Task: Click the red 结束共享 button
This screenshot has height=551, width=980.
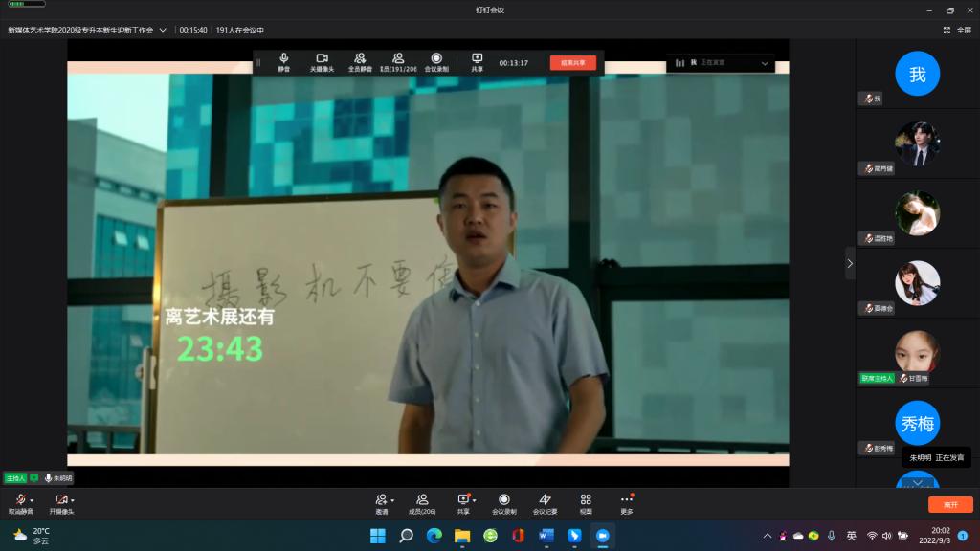Action: coord(572,63)
